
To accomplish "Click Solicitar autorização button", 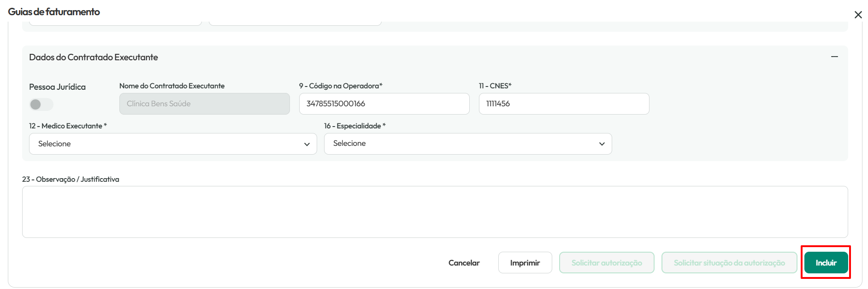I will point(607,263).
